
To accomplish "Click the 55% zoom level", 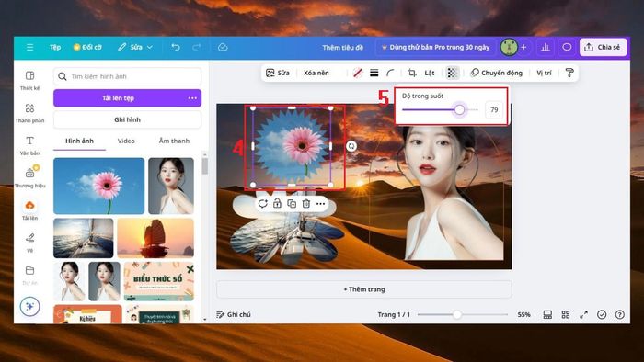I will click(523, 314).
